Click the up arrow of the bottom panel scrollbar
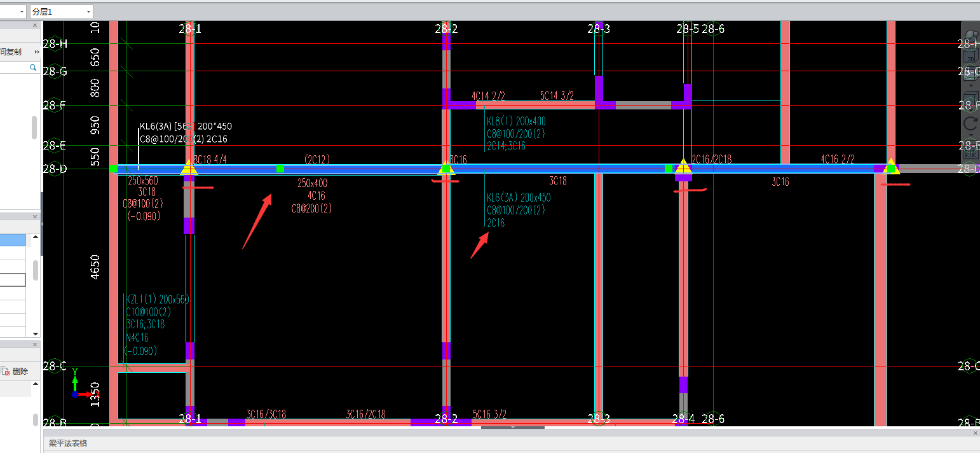The image size is (980, 453). [x=36, y=384]
